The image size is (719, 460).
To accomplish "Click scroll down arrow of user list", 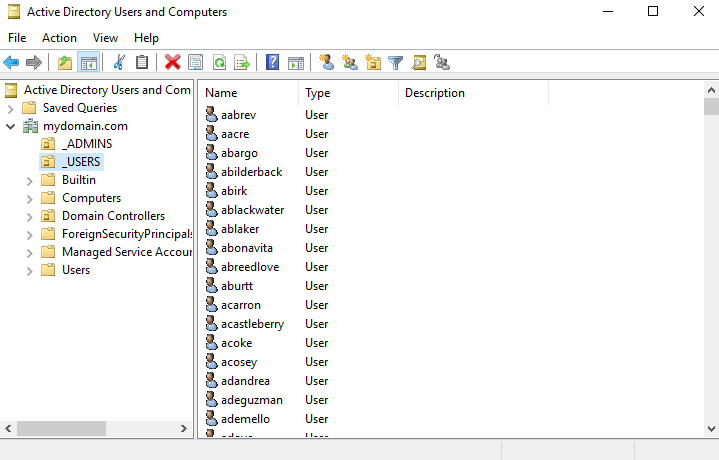I will point(711,429).
